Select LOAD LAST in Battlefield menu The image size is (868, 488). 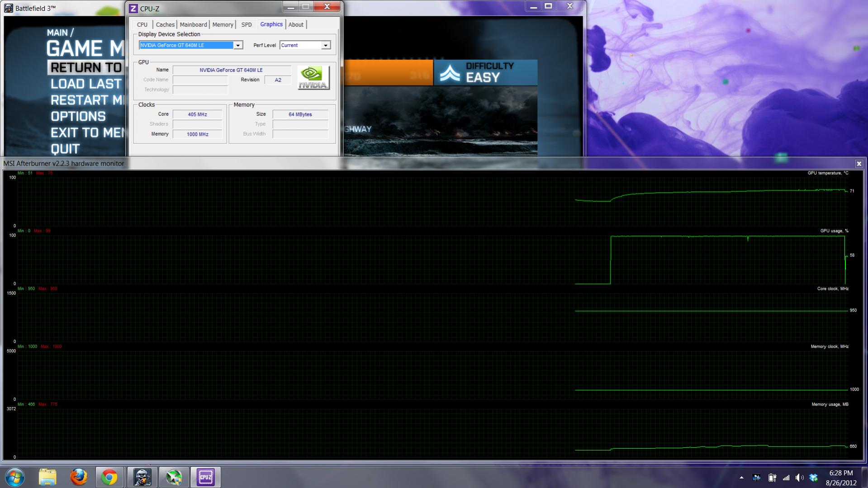[86, 84]
